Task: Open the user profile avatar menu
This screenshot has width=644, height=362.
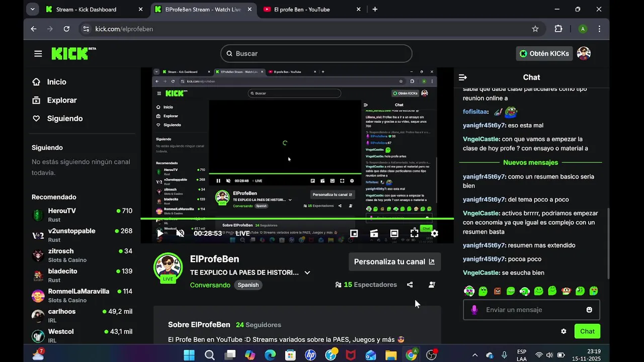Action: (584, 53)
